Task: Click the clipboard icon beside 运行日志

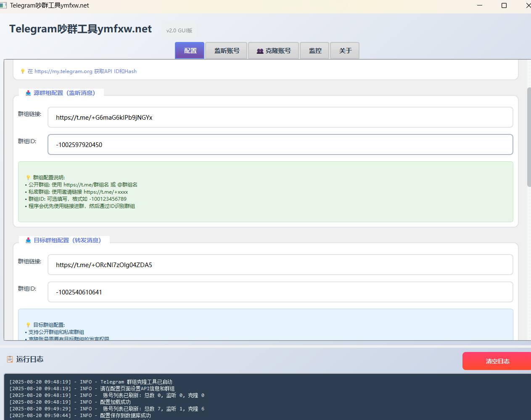Action: pyautogui.click(x=10, y=359)
